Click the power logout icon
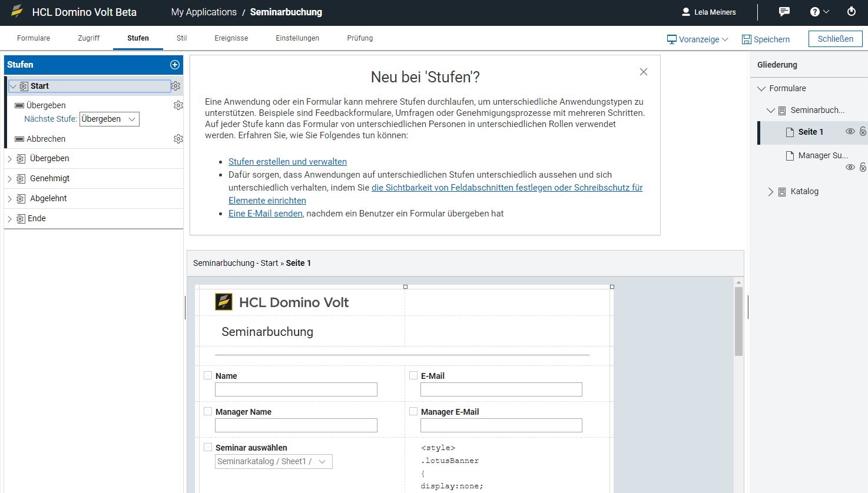Screen dimensions: 868x493 click(851, 12)
